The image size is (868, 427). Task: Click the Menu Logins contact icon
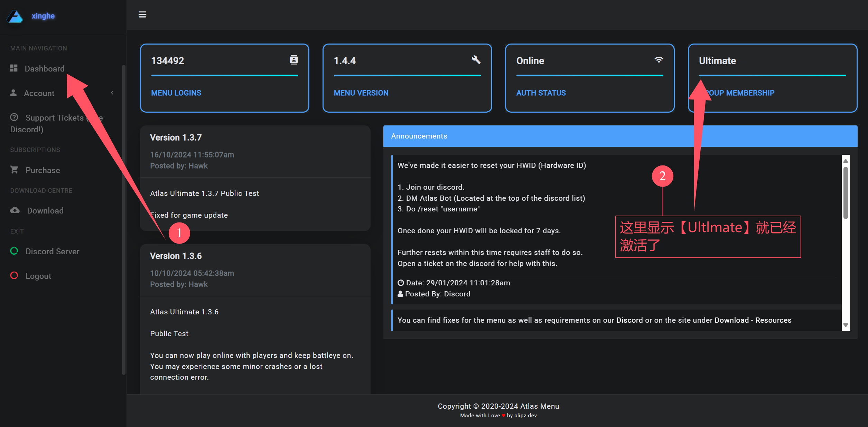(293, 60)
